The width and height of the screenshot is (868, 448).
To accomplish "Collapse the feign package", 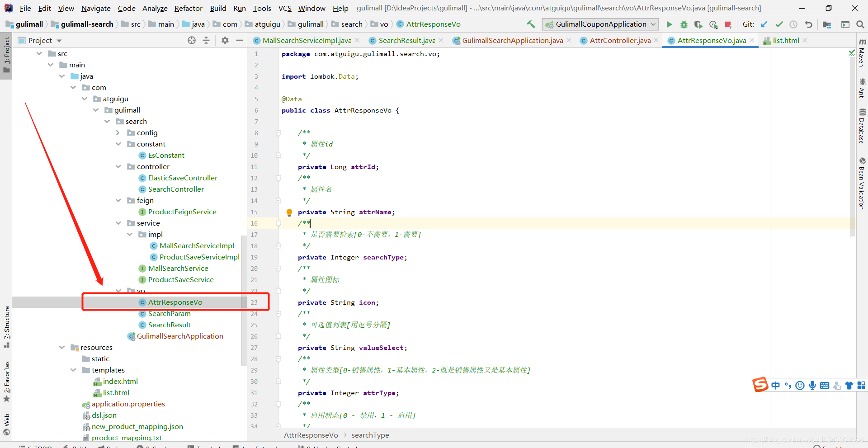I will coord(118,200).
